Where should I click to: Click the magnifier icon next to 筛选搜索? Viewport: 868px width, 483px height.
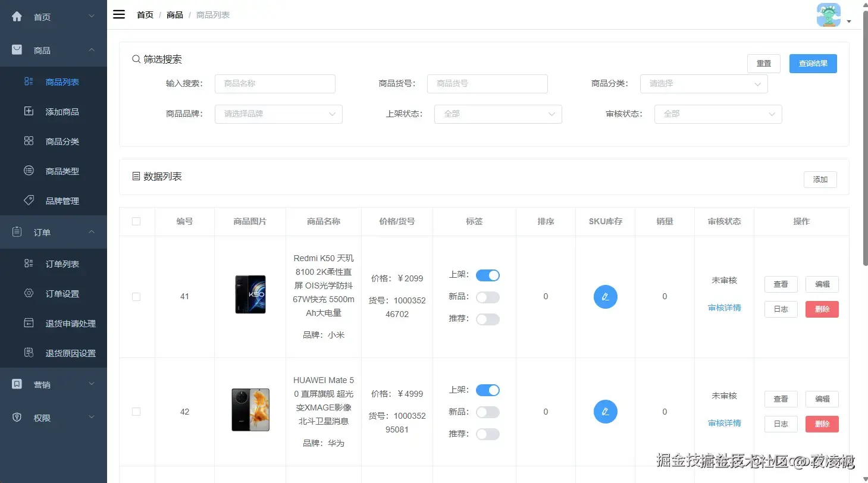(136, 59)
